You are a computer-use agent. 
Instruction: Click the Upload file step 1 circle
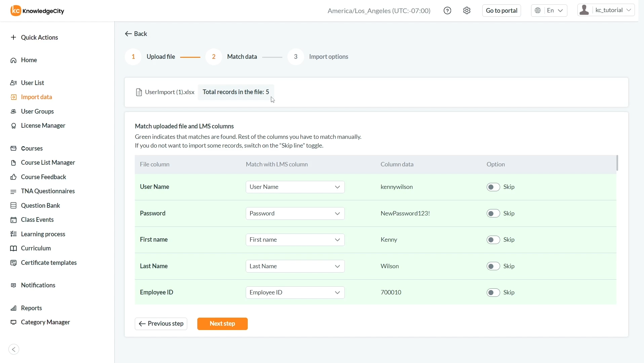pyautogui.click(x=133, y=57)
